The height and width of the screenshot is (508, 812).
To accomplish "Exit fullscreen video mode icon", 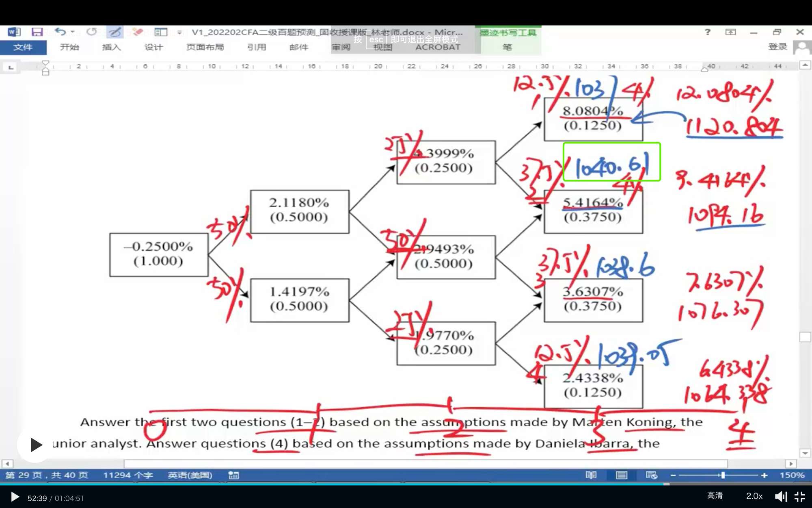I will pos(799,497).
